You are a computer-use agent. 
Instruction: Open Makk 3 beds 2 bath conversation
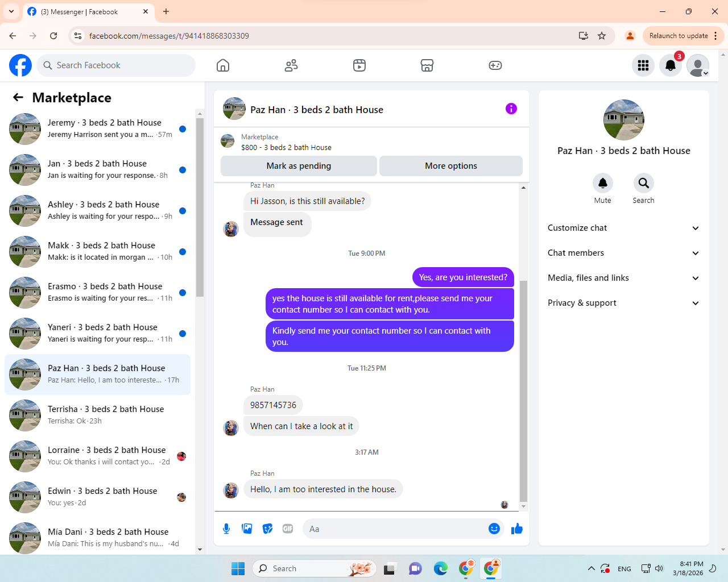pos(98,252)
